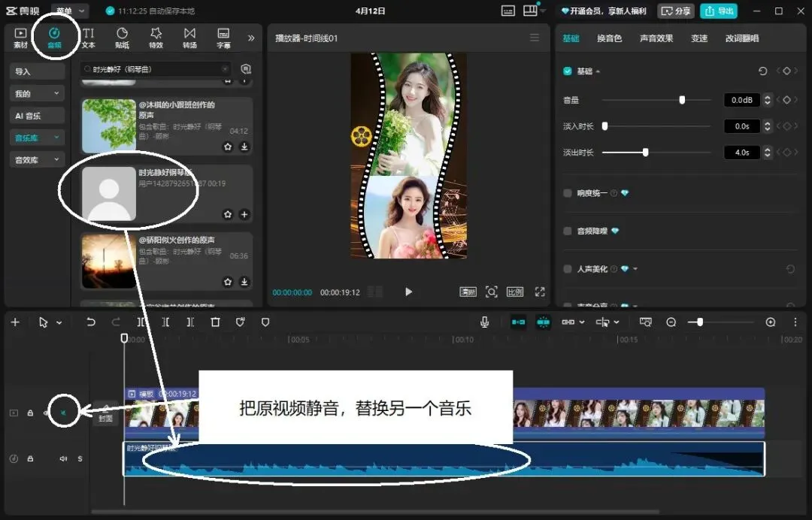Click the 0.0dB volume value field
The width and height of the screenshot is (812, 520).
pos(742,100)
